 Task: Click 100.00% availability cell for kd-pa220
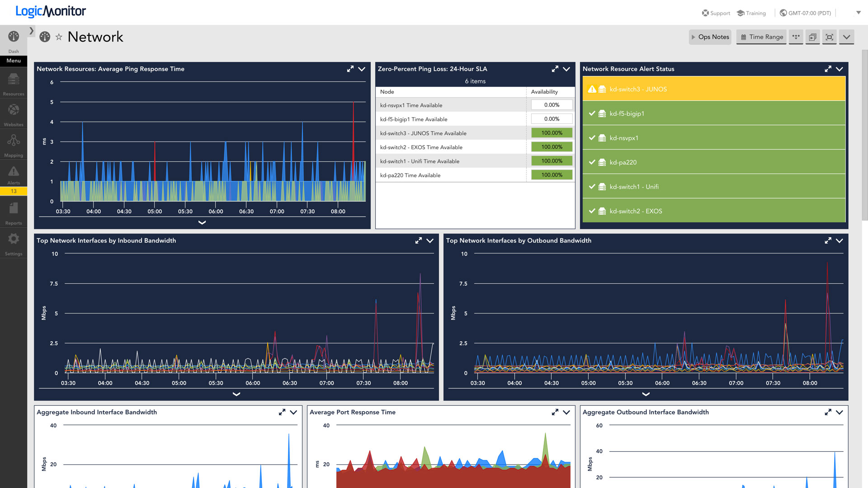point(552,175)
